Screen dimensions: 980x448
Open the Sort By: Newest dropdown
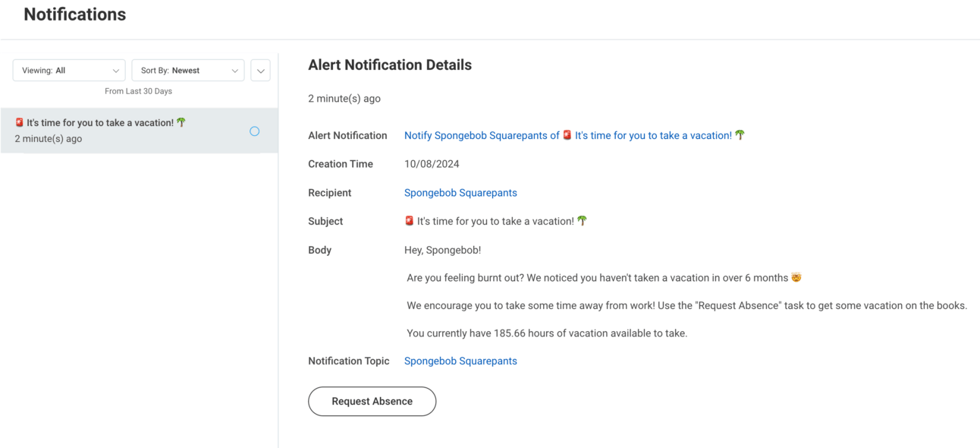coord(188,71)
